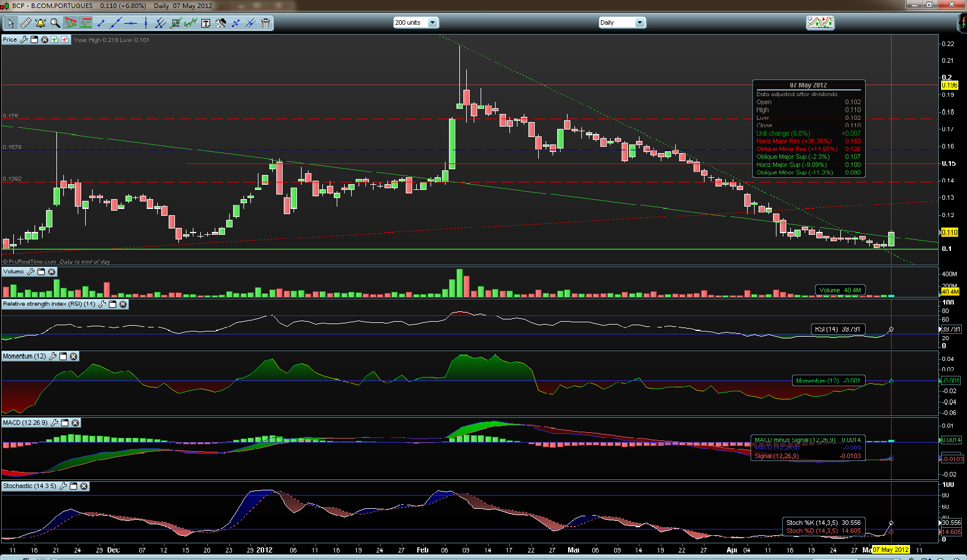Click the yellow 0.110 price marker
This screenshot has width=967, height=560.
(949, 233)
